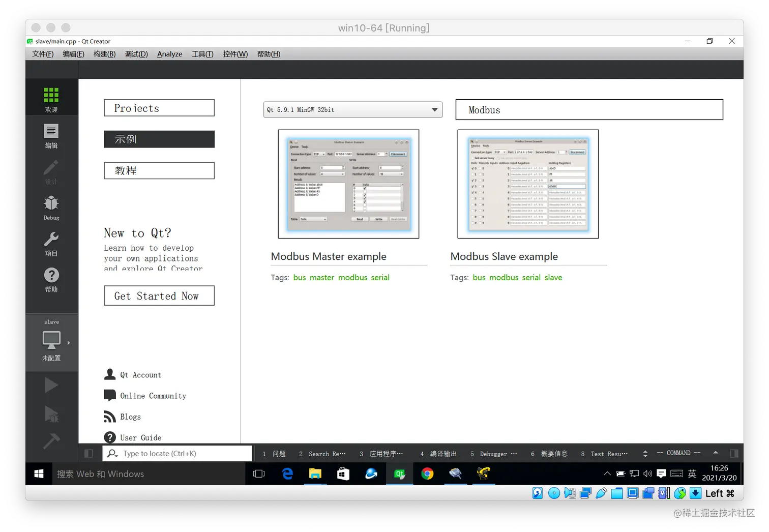Click the volume speaker tray icon
Image resolution: width=769 pixels, height=532 pixels.
click(647, 474)
